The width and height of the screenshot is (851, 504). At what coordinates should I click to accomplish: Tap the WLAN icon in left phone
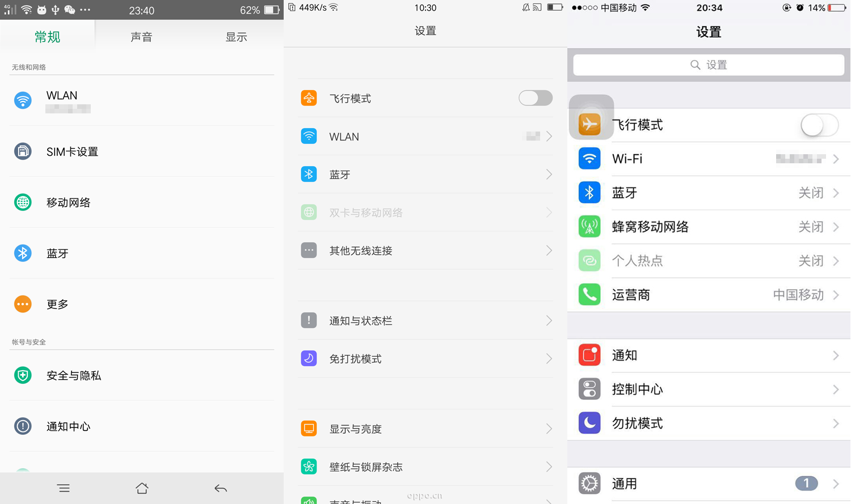point(23,100)
